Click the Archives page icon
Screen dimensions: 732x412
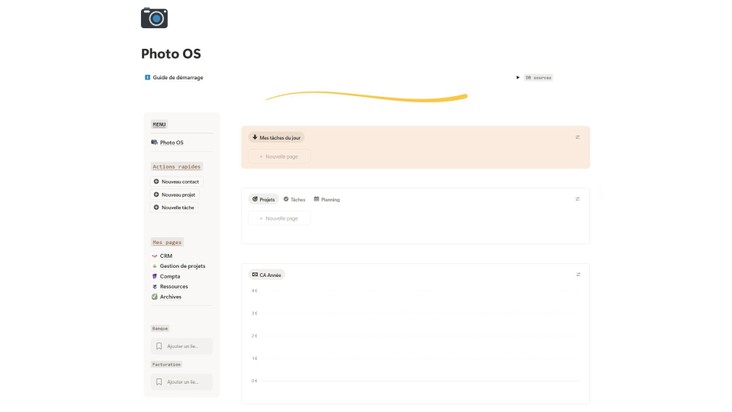155,297
